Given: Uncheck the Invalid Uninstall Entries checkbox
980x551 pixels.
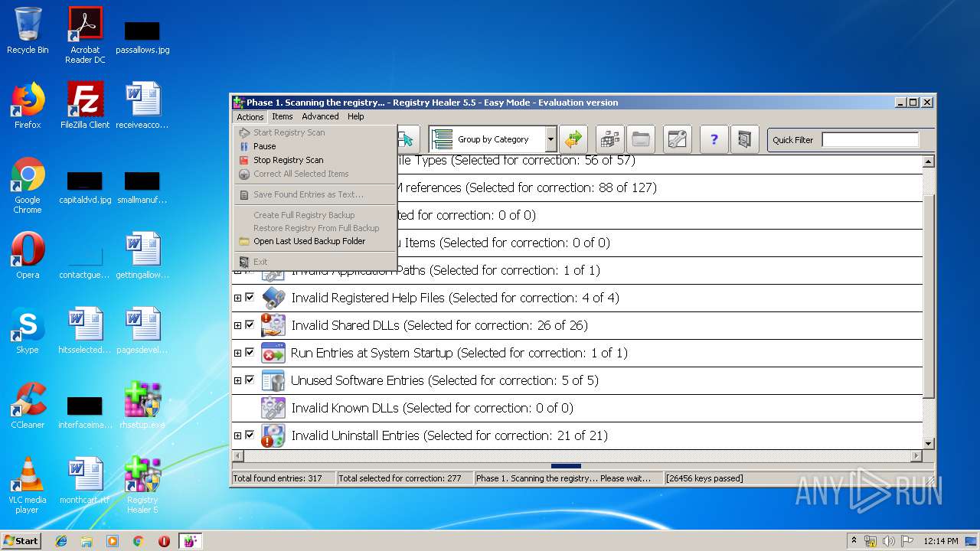Looking at the screenshot, I should pyautogui.click(x=250, y=435).
